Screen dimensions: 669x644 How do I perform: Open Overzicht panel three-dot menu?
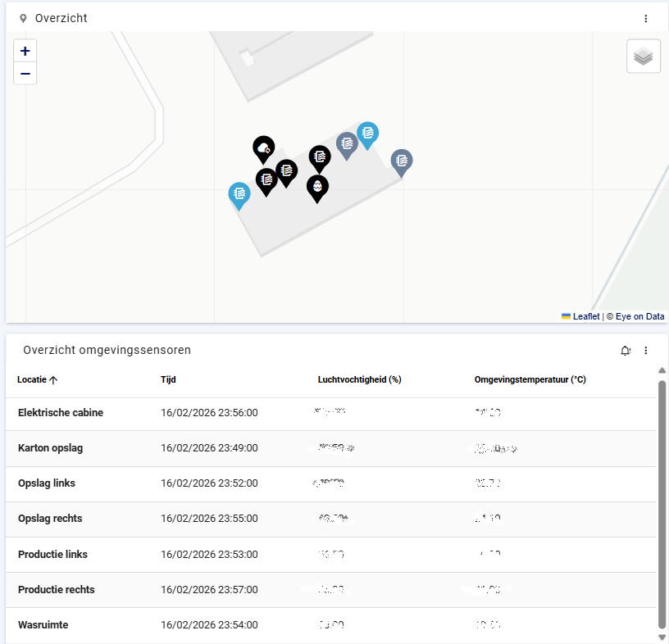645,18
